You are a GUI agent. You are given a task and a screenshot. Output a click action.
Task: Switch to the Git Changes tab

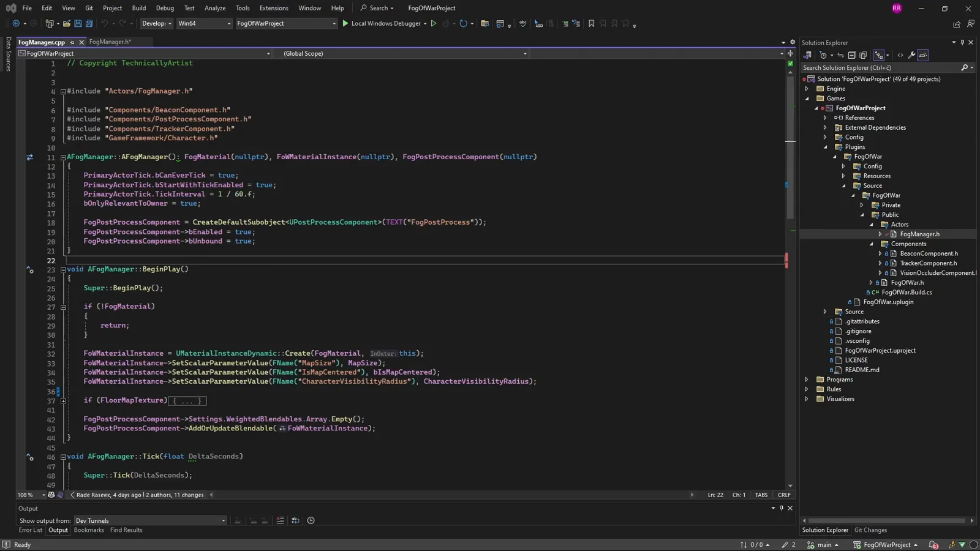point(870,530)
